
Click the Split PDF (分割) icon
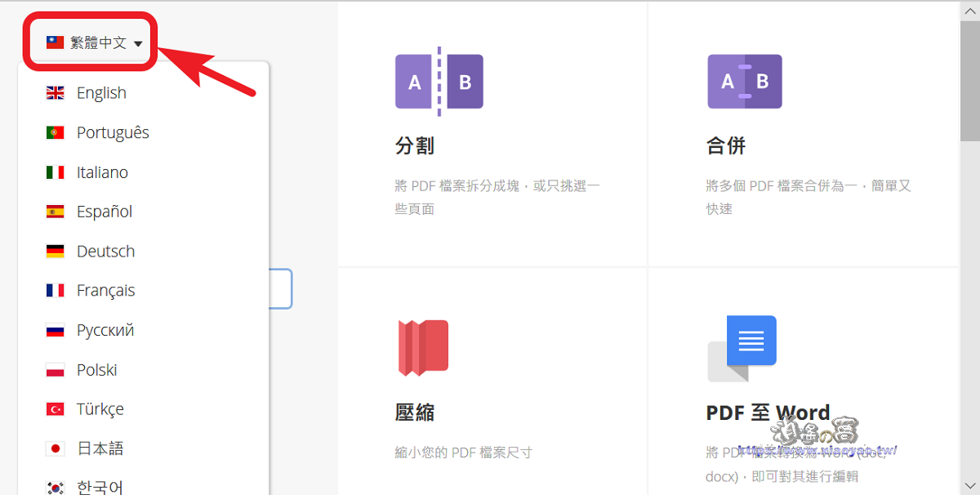tap(439, 82)
